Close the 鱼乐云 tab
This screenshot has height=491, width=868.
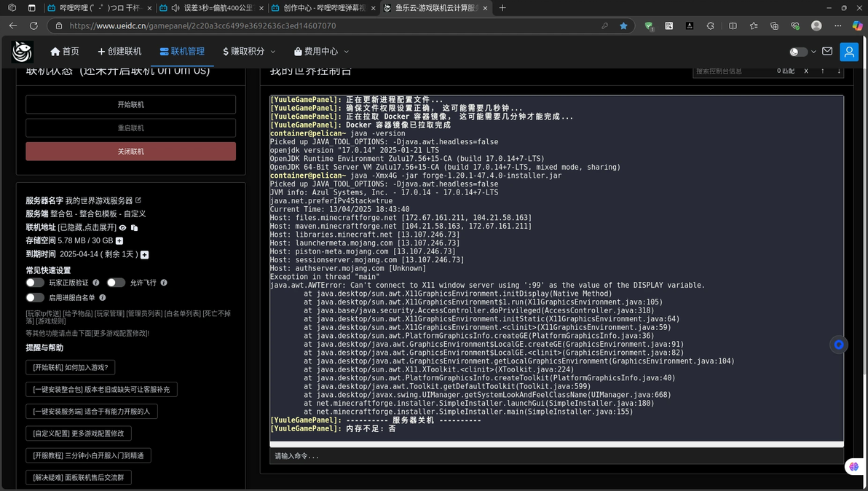pos(485,8)
